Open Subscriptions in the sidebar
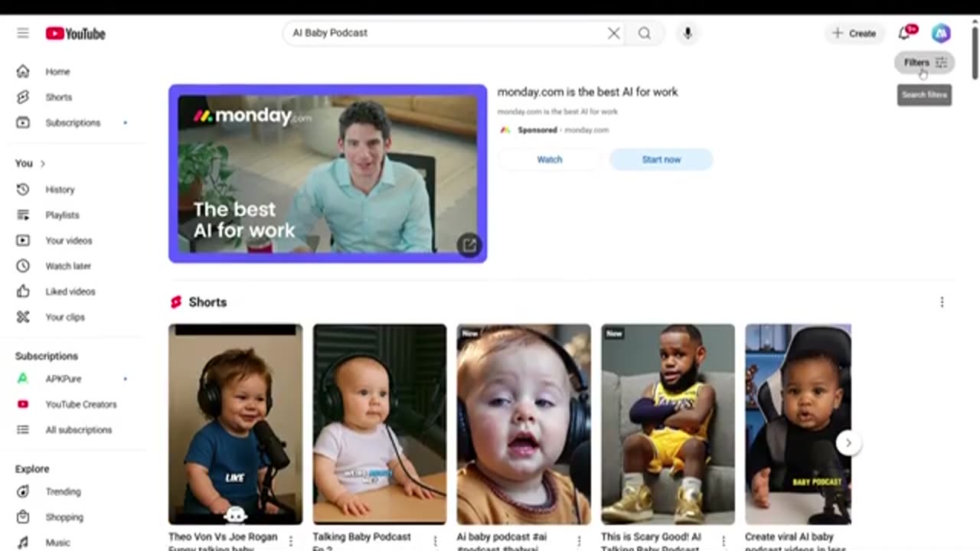The height and width of the screenshot is (551, 980). 73,122
